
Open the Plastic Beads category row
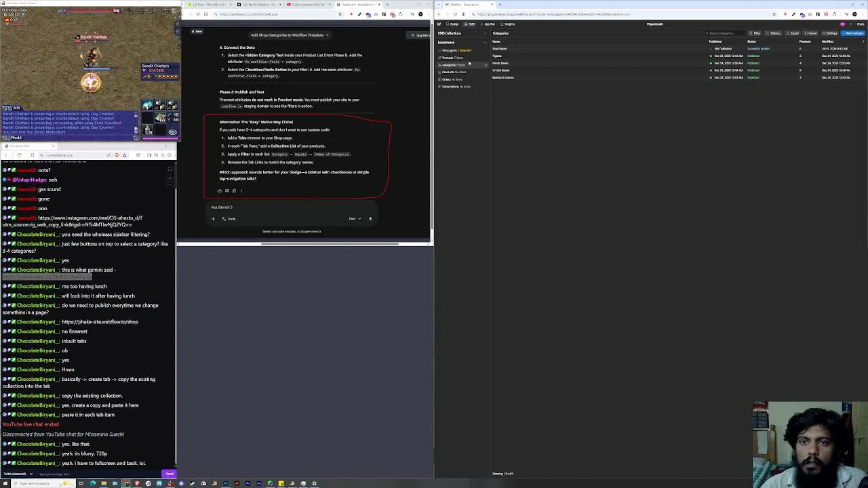678,63
